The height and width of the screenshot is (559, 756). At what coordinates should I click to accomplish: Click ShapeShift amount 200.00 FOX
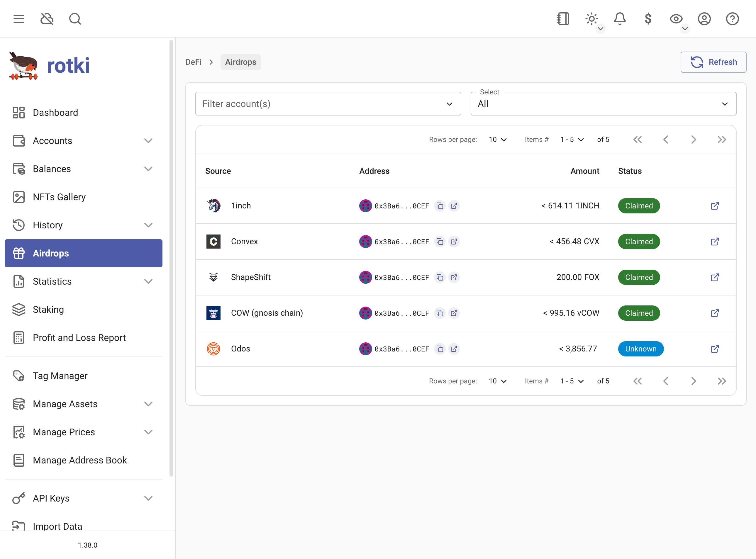click(578, 277)
